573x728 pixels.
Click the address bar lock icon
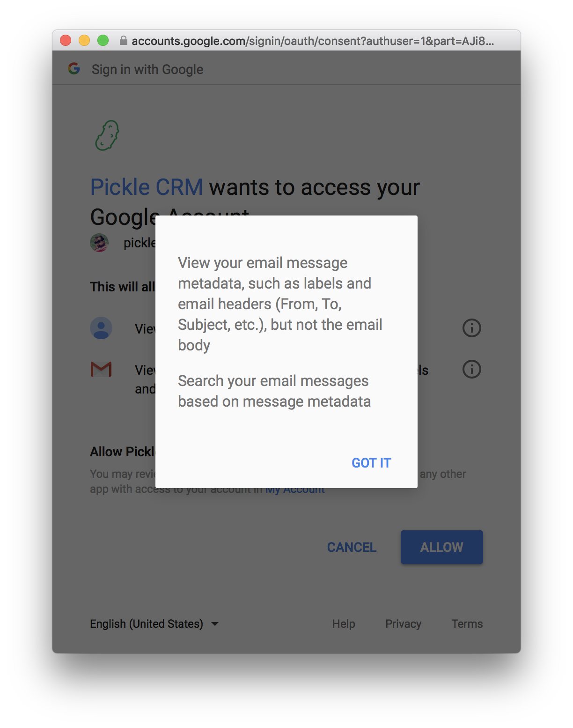123,41
